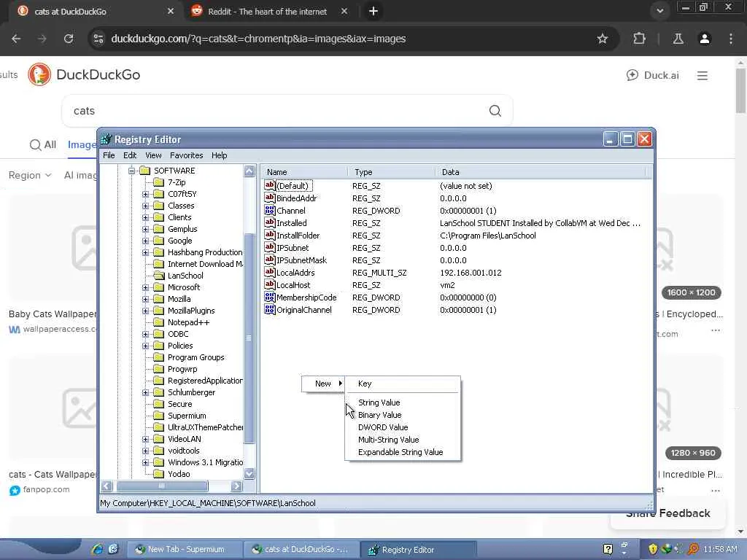The width and height of the screenshot is (747, 560).
Task: Click the Supermium folder icon
Action: pyautogui.click(x=158, y=416)
